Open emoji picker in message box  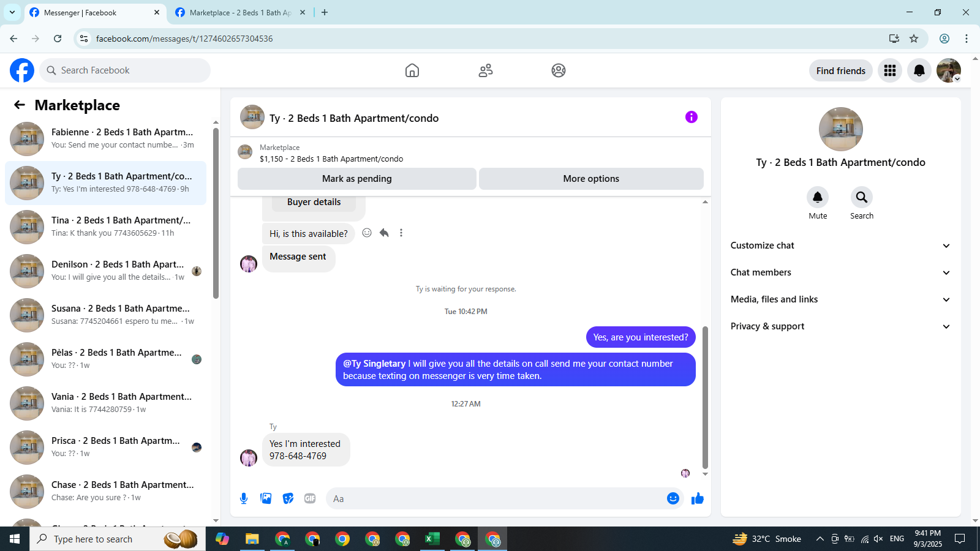coord(673,498)
